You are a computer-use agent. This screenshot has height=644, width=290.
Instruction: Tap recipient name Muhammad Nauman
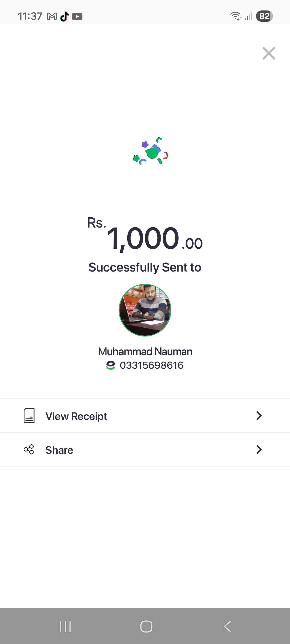(x=145, y=352)
